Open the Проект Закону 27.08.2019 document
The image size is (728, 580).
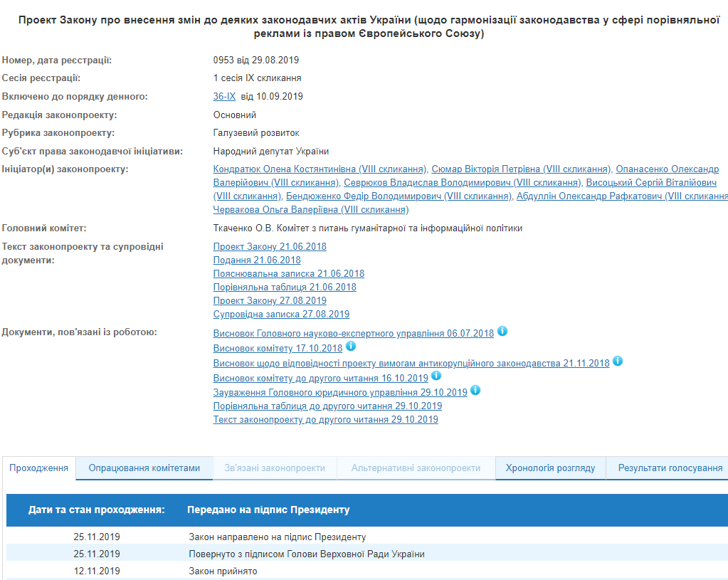pyautogui.click(x=270, y=300)
